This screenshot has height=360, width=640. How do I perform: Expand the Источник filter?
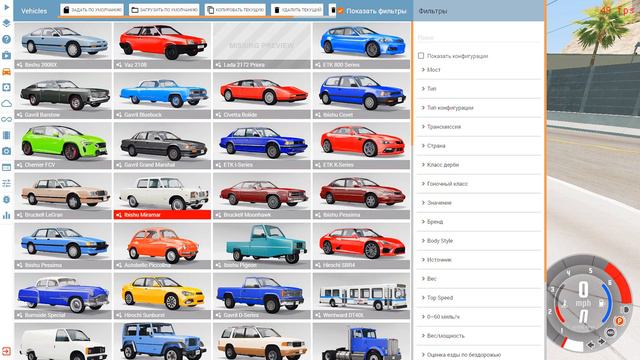coord(478,260)
